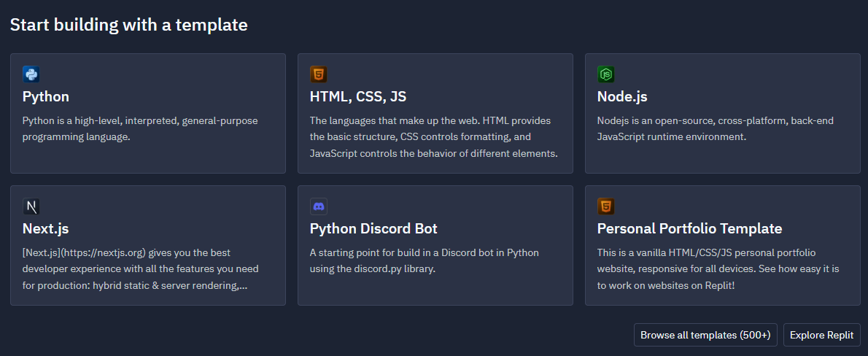The image size is (868, 356).
Task: Click the Python description about general-purpose language
Action: pos(140,128)
